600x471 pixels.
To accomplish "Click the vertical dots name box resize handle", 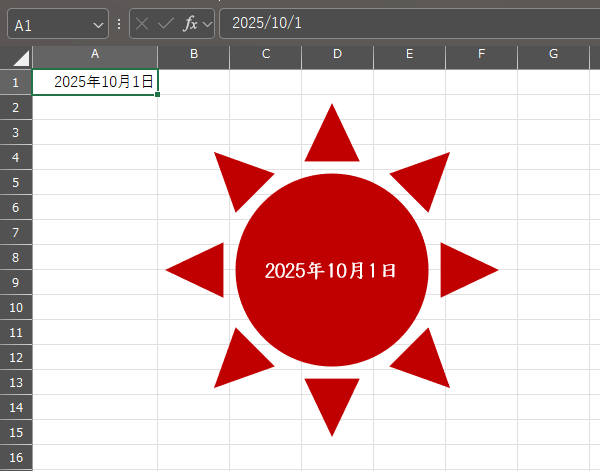I will point(119,24).
